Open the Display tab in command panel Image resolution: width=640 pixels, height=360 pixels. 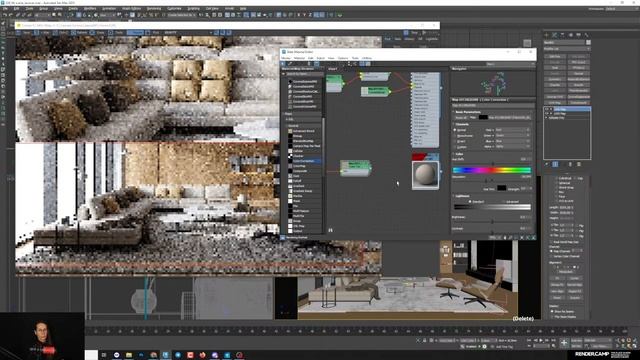578,35
